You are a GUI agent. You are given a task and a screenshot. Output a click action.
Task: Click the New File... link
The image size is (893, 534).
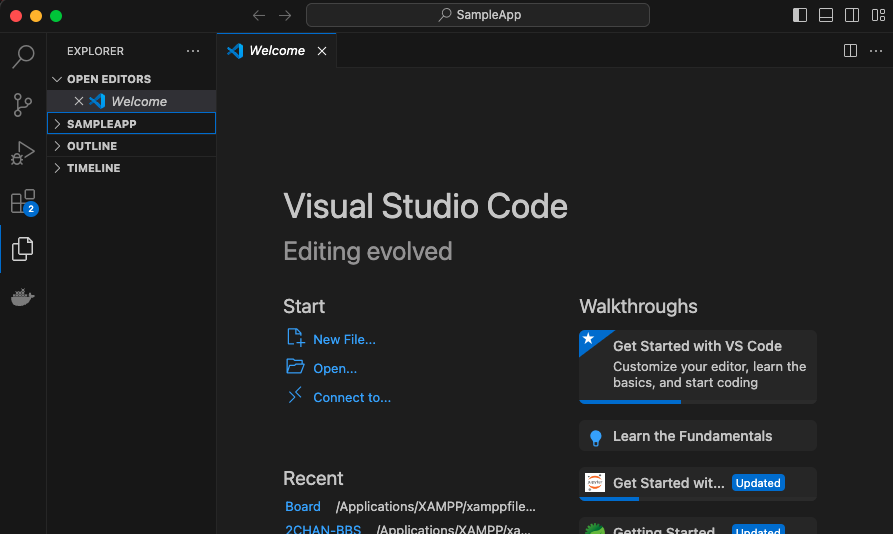pyautogui.click(x=345, y=339)
